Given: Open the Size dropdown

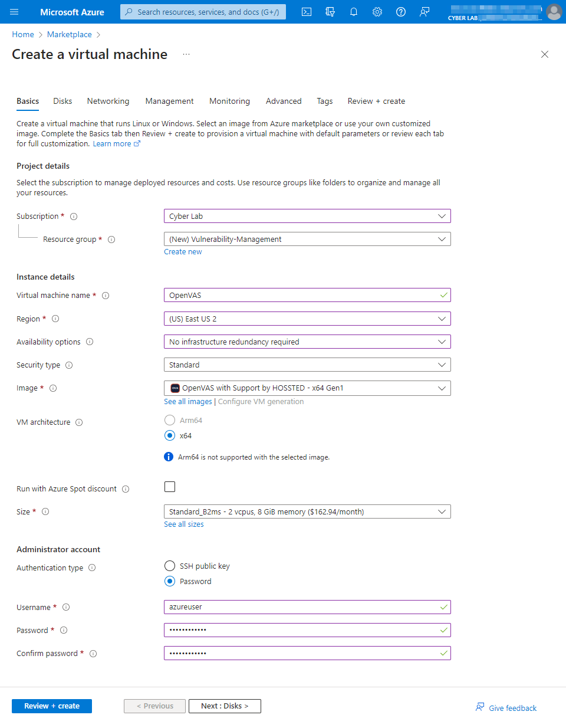Looking at the screenshot, I should [307, 511].
